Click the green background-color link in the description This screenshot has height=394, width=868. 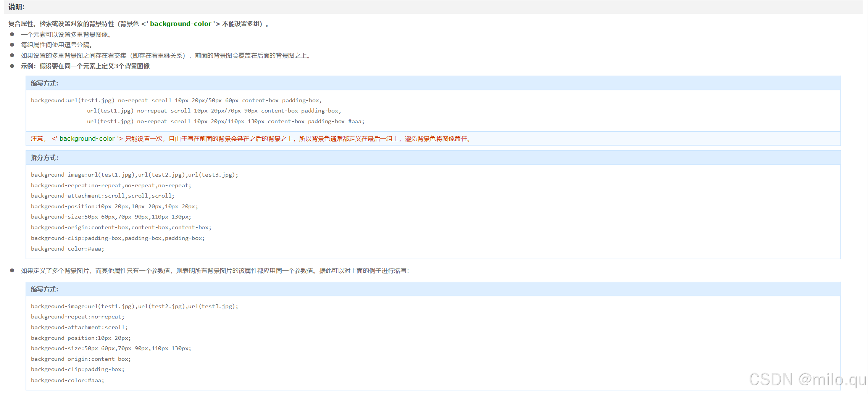(x=181, y=24)
